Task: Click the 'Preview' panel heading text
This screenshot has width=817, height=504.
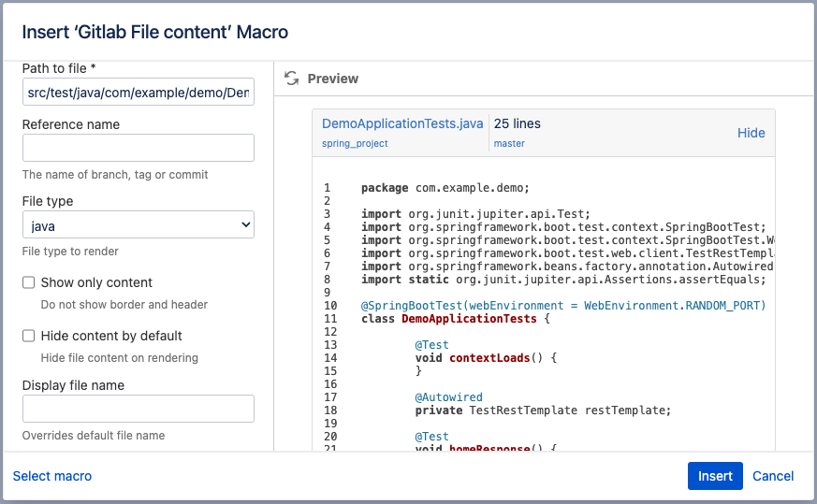Action: (333, 79)
